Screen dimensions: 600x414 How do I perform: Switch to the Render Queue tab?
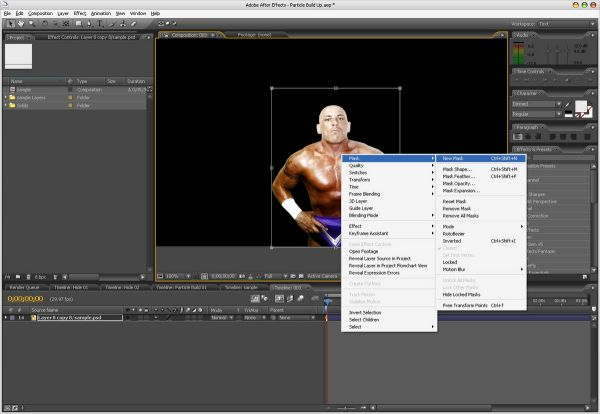click(x=24, y=287)
